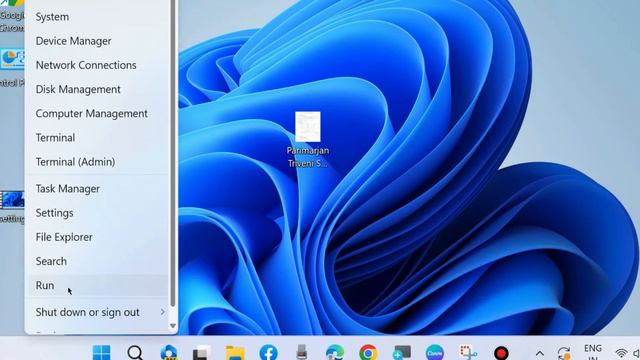This screenshot has height=360, width=640.
Task: Open the printer-like taskbar icon
Action: pos(302,352)
